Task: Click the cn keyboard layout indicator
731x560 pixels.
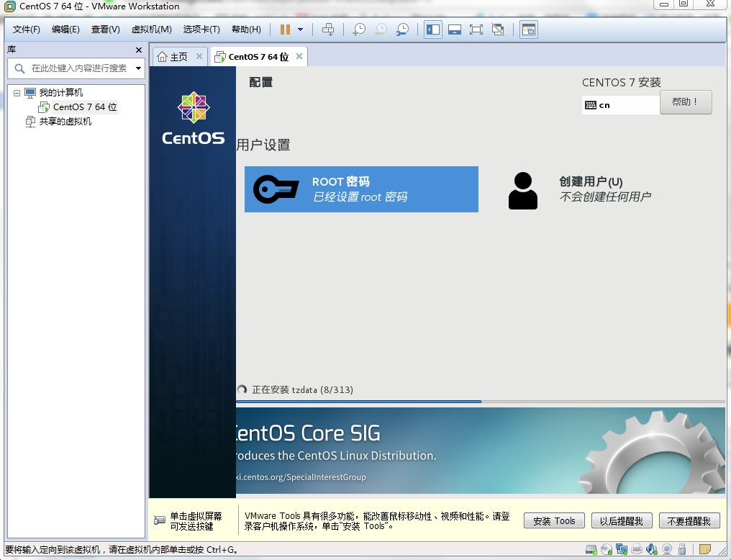Action: tap(620, 105)
